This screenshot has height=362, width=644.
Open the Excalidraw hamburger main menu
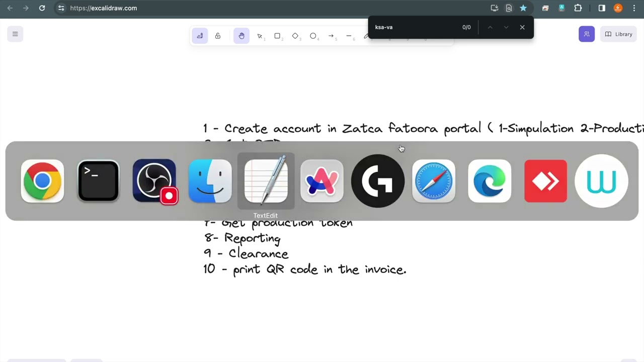15,34
